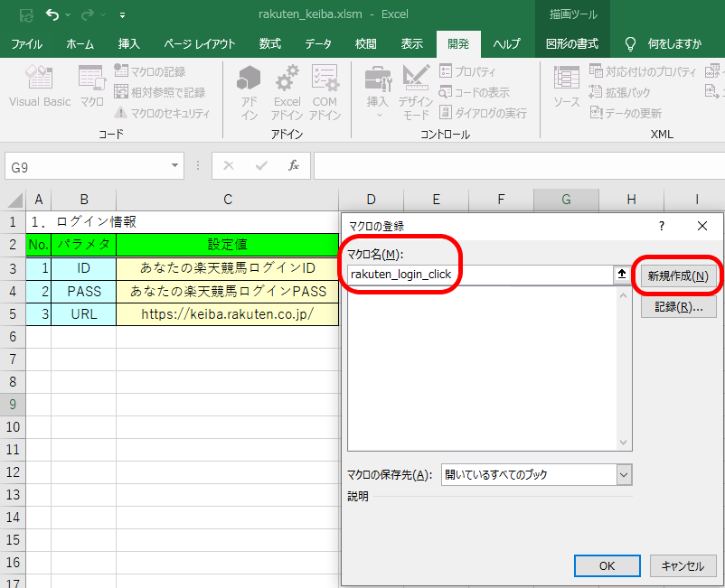
Task: Select the 開発 tab
Action: (x=458, y=44)
